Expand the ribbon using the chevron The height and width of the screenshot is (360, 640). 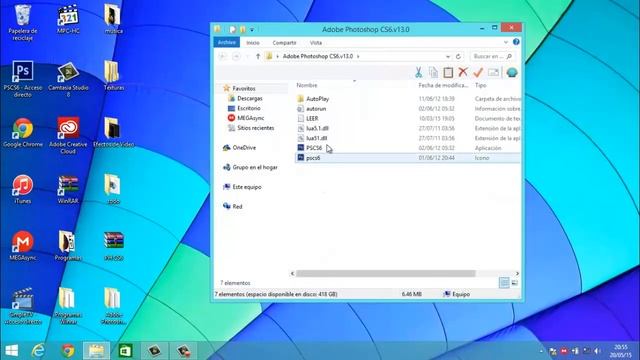[506, 42]
